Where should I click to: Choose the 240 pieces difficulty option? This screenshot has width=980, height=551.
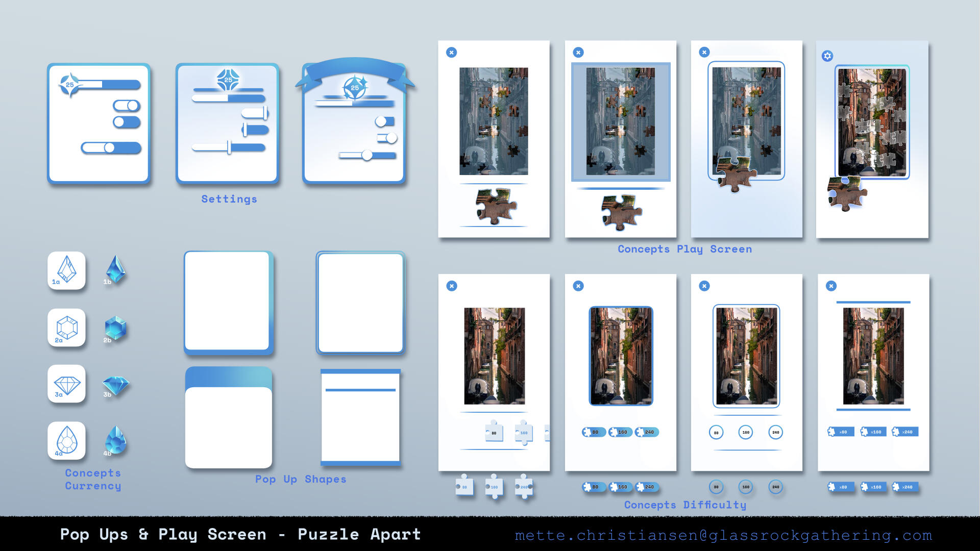[647, 432]
